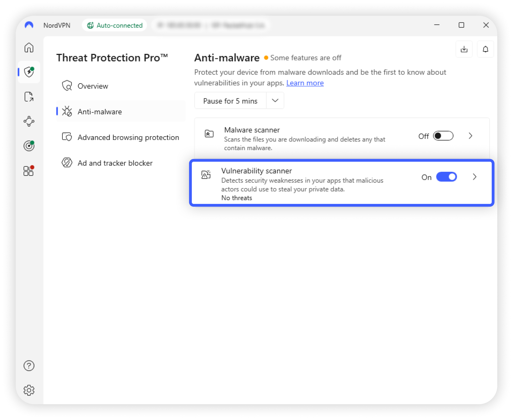Open the file sharing sidebar icon
513x420 pixels.
pyautogui.click(x=29, y=97)
